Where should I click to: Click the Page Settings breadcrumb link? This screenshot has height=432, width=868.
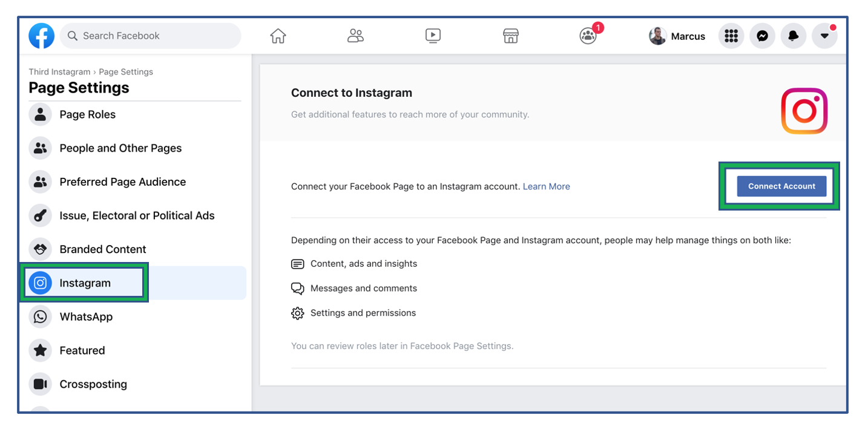point(126,71)
